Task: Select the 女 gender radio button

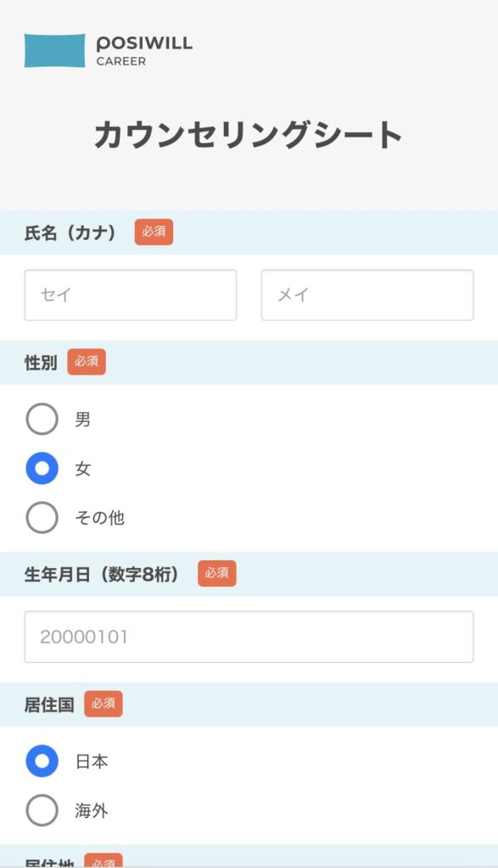Action: tap(42, 468)
